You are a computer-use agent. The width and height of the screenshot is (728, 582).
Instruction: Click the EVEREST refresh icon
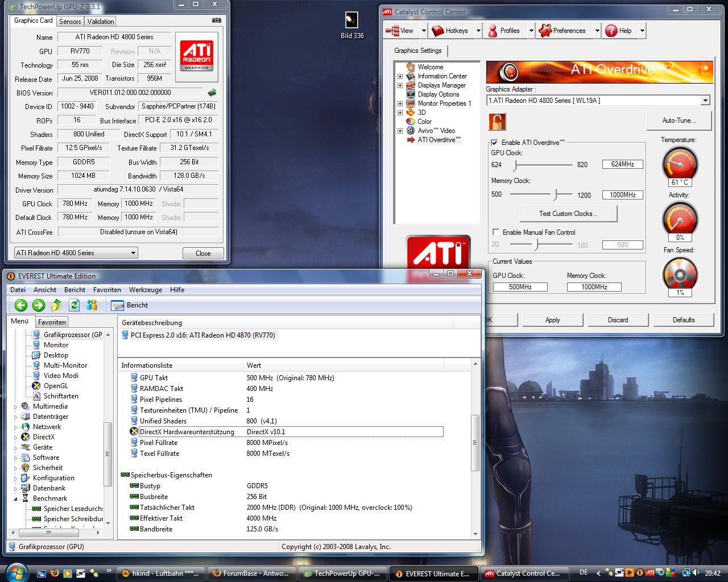[x=74, y=305]
